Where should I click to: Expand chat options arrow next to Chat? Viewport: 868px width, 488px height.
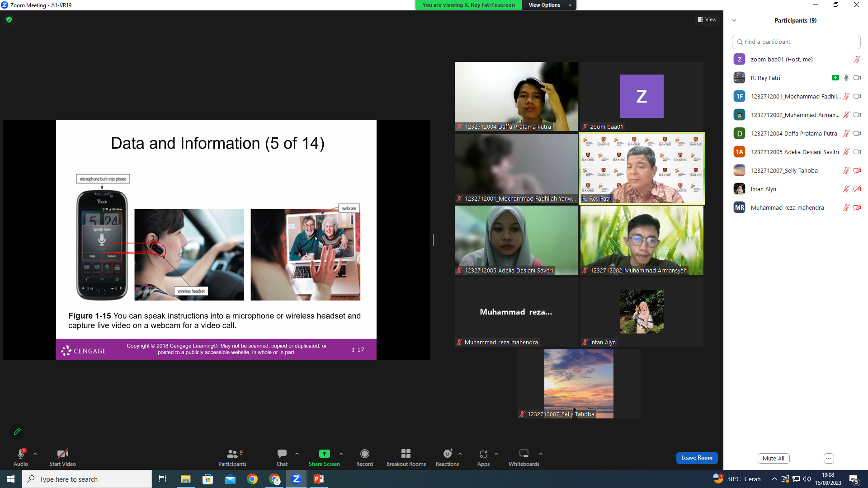(x=297, y=454)
